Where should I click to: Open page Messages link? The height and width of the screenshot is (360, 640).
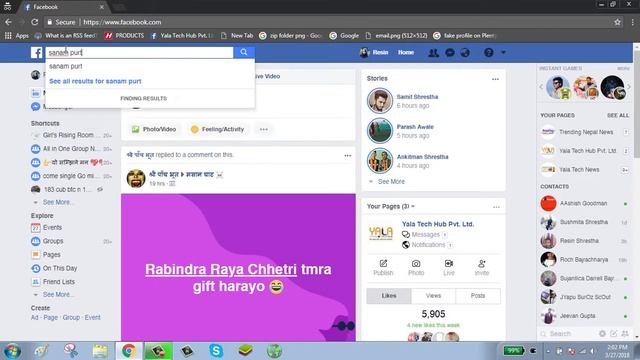tap(424, 235)
